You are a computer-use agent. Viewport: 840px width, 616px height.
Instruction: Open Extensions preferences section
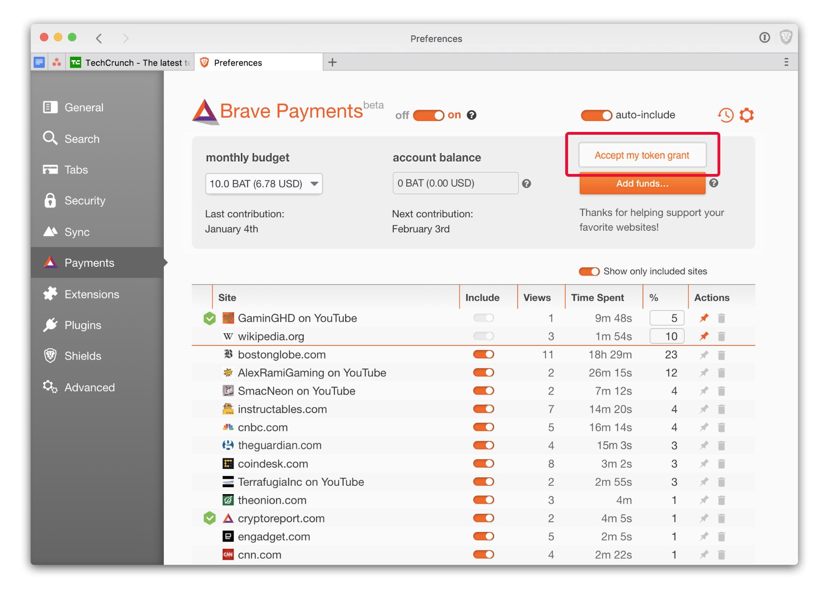[x=97, y=294]
